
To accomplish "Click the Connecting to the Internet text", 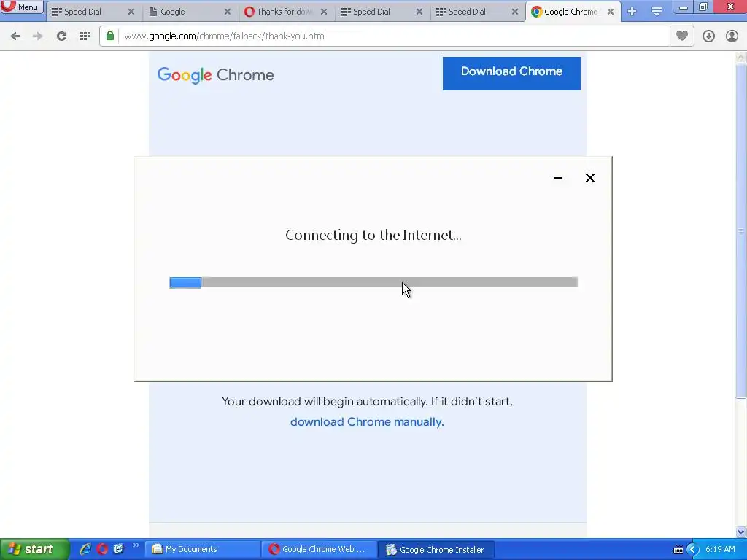I will point(373,235).
